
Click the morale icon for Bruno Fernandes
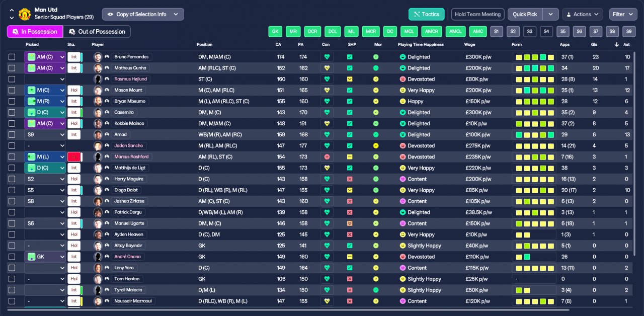pyautogui.click(x=376, y=57)
